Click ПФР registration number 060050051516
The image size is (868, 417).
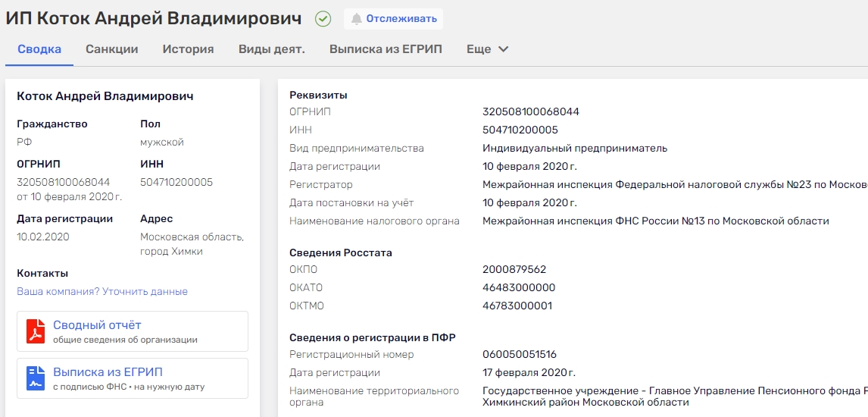point(519,354)
